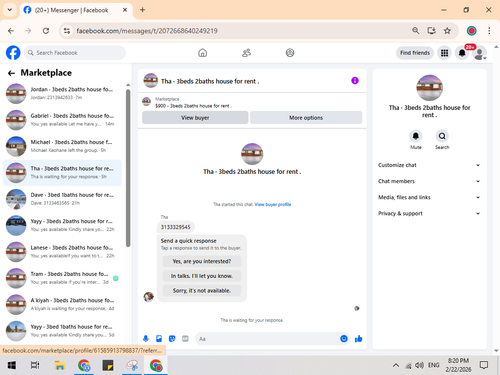Click the purple conversation info icon
The width and height of the screenshot is (500, 375).
pos(355,81)
